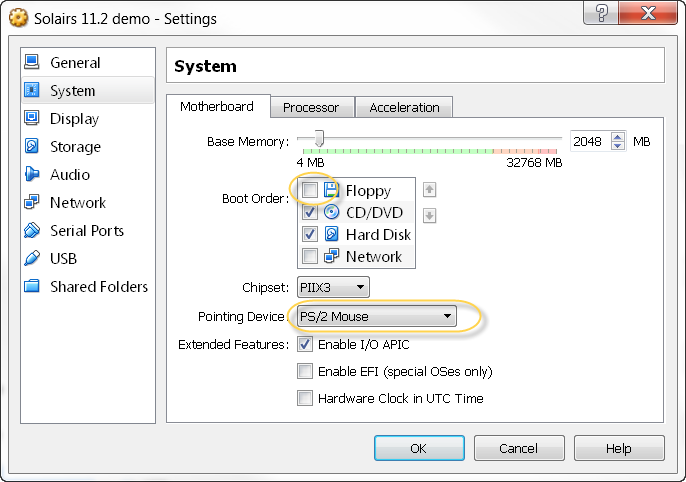Click the Storage disk icon in sidebar
Viewport: 686px width, 482px height.
click(x=32, y=146)
